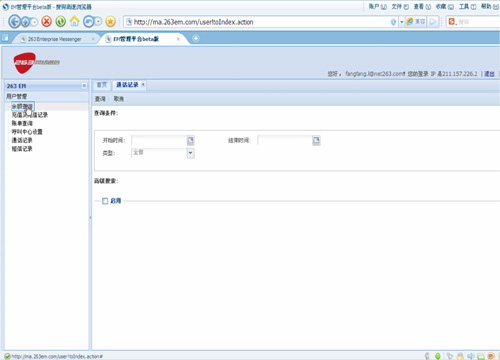Click the browser back arrow button

click(x=14, y=22)
